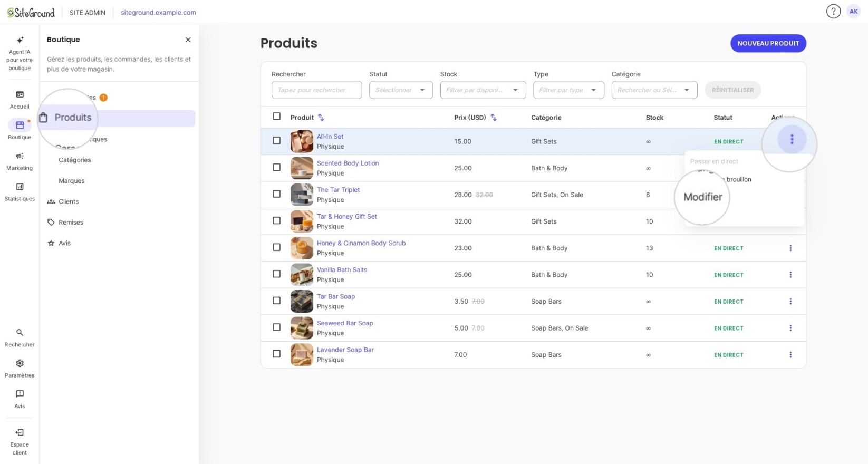Open actions menu for All-In Set
This screenshot has width=868, height=464.
pyautogui.click(x=792, y=139)
